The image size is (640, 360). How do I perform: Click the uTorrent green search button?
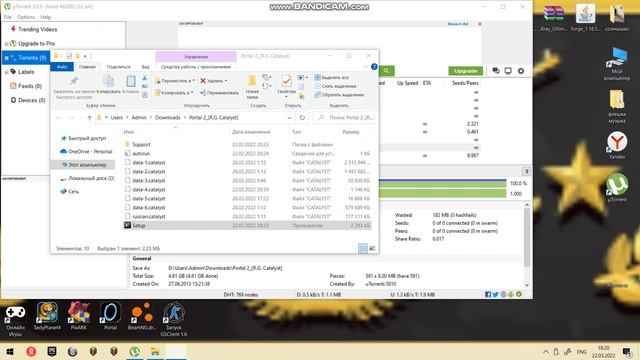(x=386, y=71)
